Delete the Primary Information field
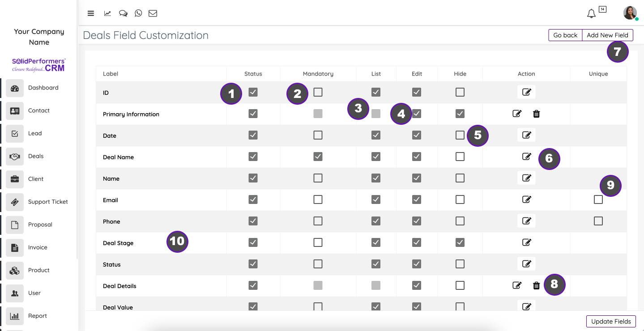 (x=537, y=114)
